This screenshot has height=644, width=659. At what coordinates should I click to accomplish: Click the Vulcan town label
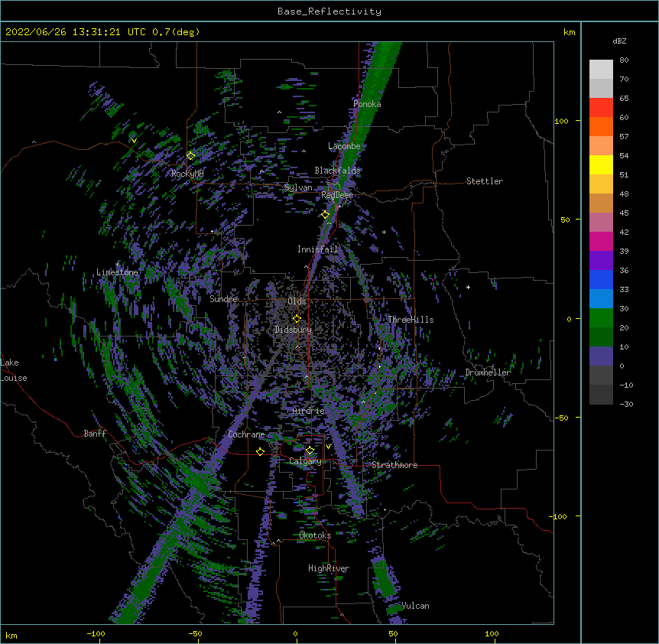[x=416, y=606]
